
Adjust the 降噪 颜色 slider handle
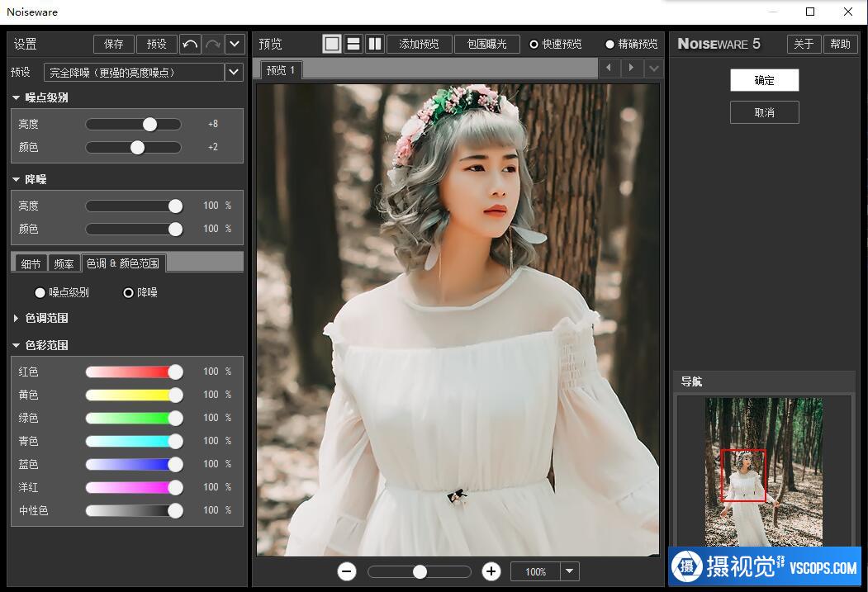pos(175,229)
